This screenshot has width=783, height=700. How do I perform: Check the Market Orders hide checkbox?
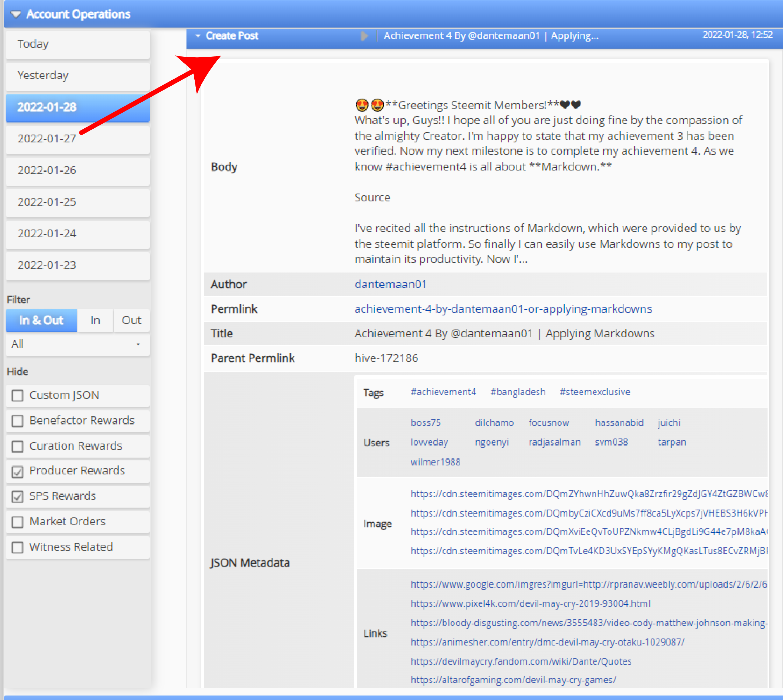click(x=17, y=522)
